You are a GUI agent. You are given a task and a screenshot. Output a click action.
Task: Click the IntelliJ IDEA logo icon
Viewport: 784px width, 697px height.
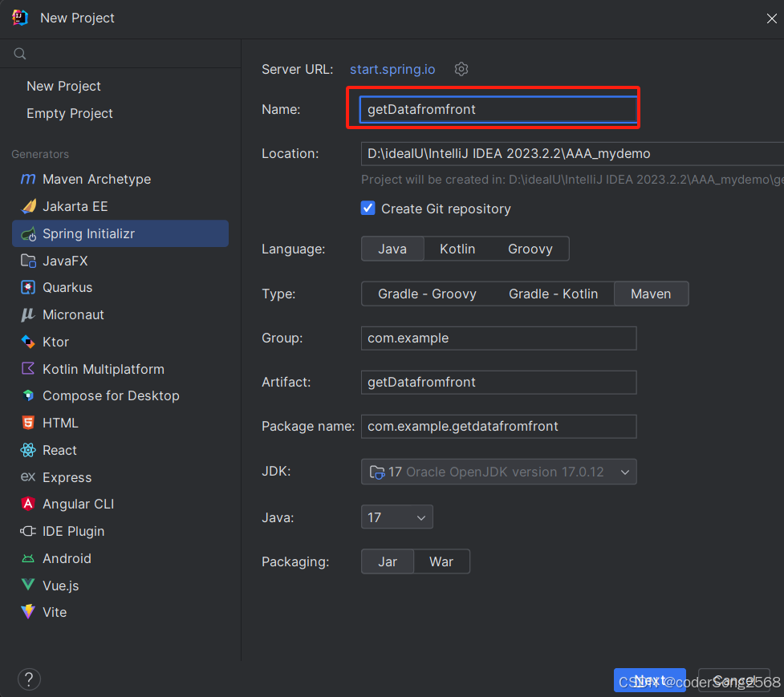pyautogui.click(x=20, y=18)
